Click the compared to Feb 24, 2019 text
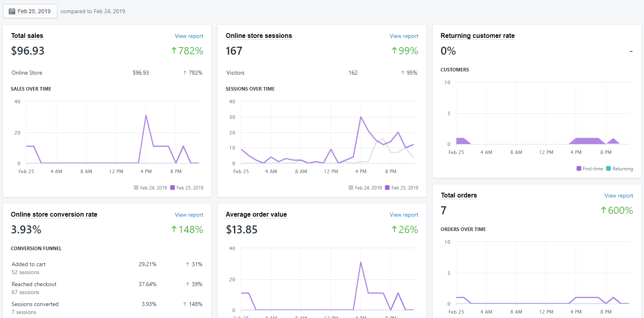The width and height of the screenshot is (644, 318). pos(93,11)
